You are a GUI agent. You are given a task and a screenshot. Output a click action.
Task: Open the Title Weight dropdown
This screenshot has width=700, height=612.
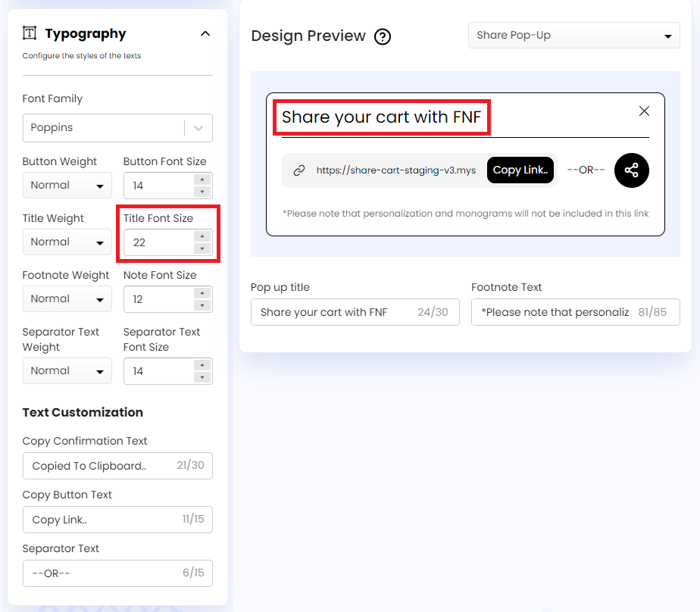(x=67, y=242)
